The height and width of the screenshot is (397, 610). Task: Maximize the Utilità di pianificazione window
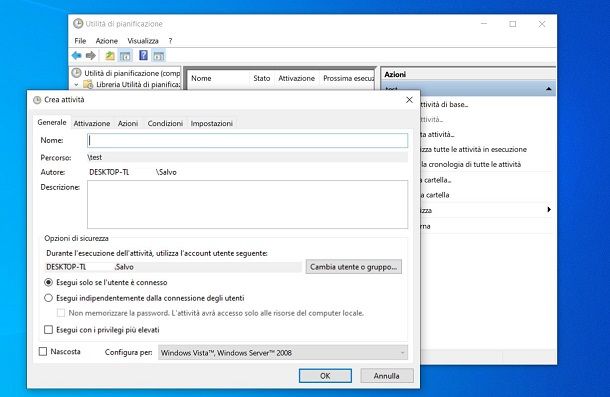513,24
